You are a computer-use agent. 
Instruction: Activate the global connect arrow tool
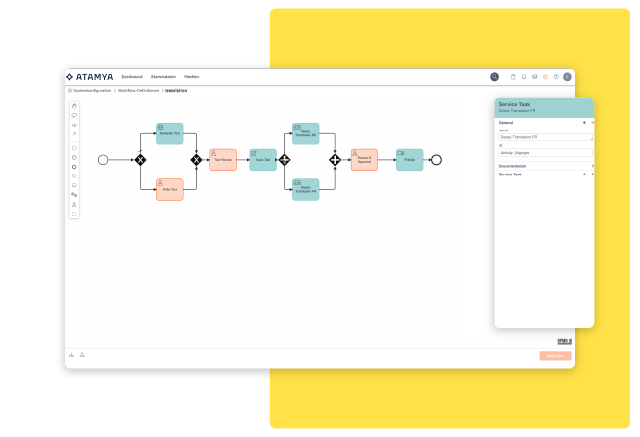(74, 134)
